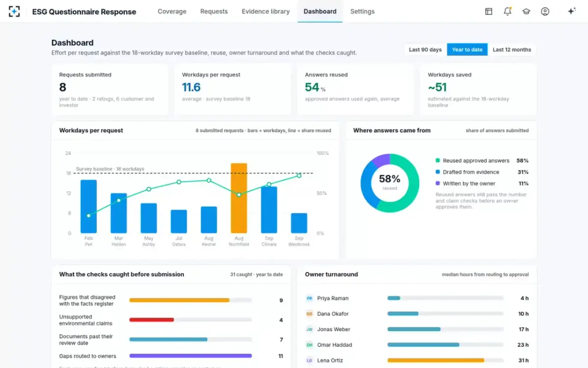The image size is (588, 368).
Task: Click the Answers reused card
Action: pyautogui.click(x=356, y=89)
